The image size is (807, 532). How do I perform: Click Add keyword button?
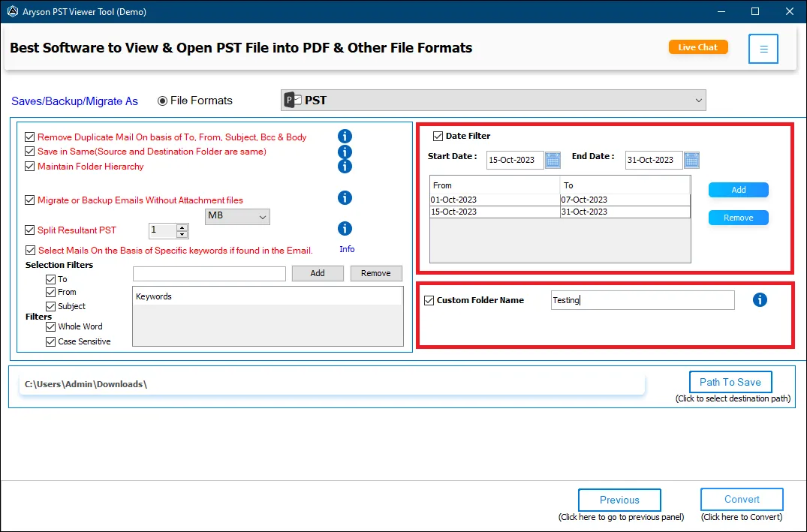(x=318, y=273)
